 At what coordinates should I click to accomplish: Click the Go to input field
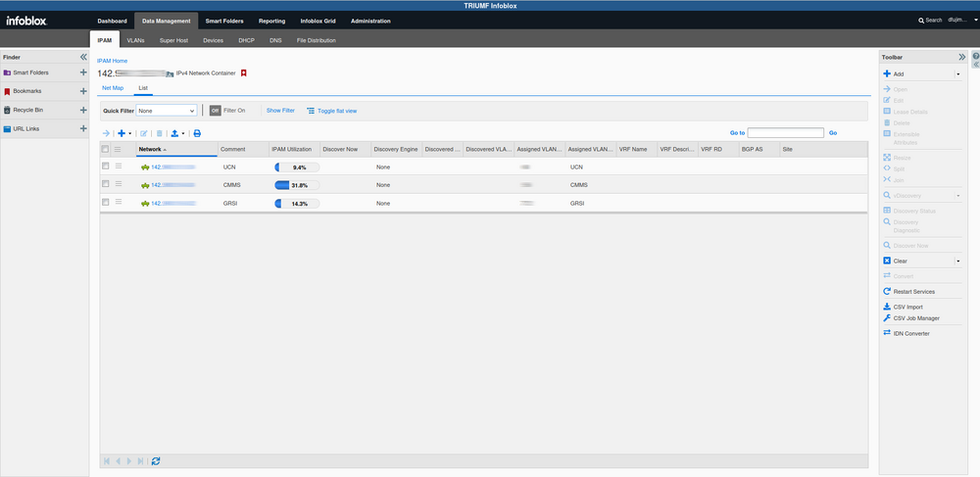coord(785,132)
